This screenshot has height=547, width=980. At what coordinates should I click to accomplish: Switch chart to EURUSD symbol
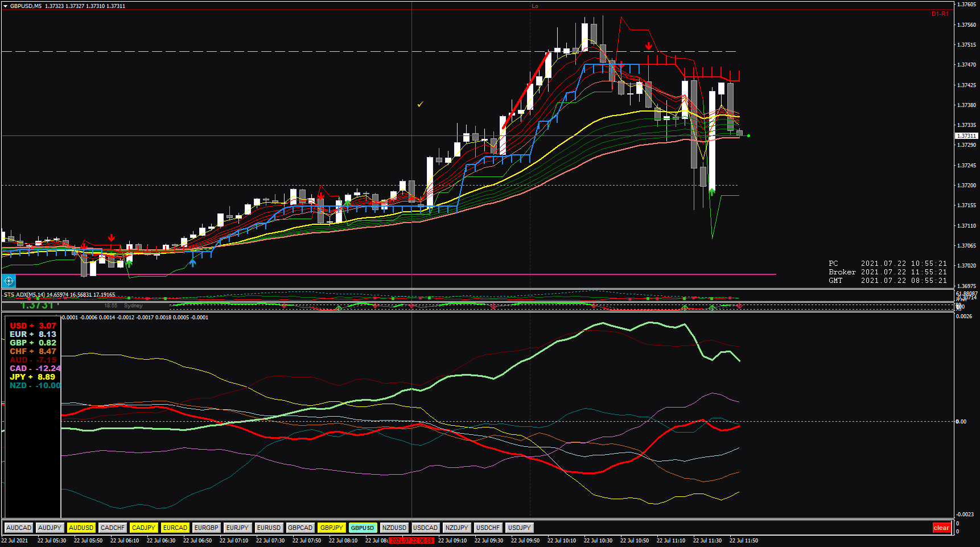click(x=269, y=528)
